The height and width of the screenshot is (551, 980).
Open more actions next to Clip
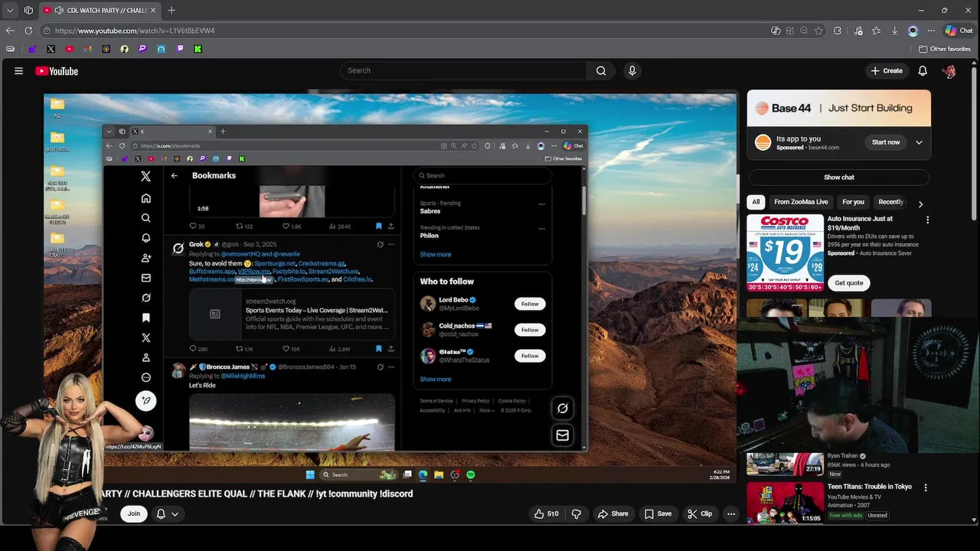[x=731, y=514]
